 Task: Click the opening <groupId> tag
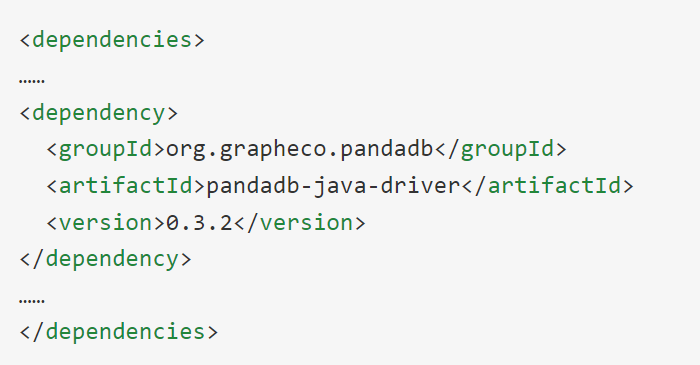(x=106, y=149)
